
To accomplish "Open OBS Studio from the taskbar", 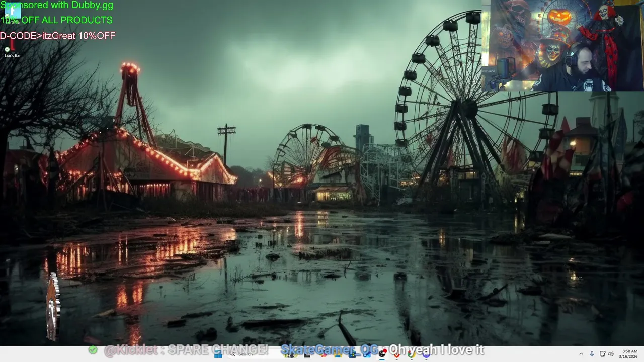I will (x=382, y=354).
